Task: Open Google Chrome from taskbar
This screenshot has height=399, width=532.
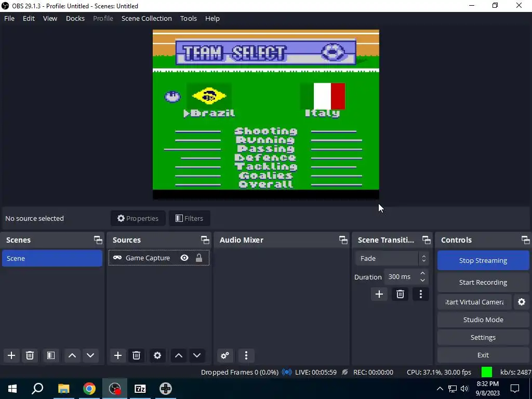Action: pyautogui.click(x=89, y=389)
